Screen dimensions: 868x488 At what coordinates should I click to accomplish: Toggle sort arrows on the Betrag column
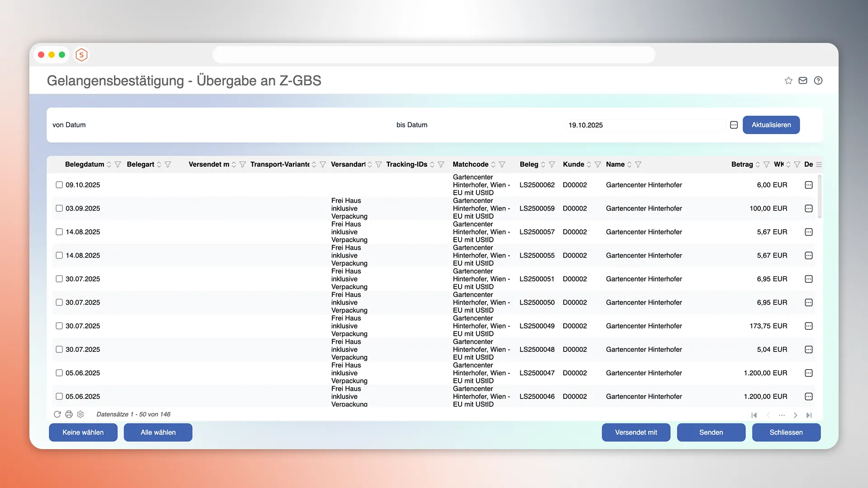click(758, 164)
